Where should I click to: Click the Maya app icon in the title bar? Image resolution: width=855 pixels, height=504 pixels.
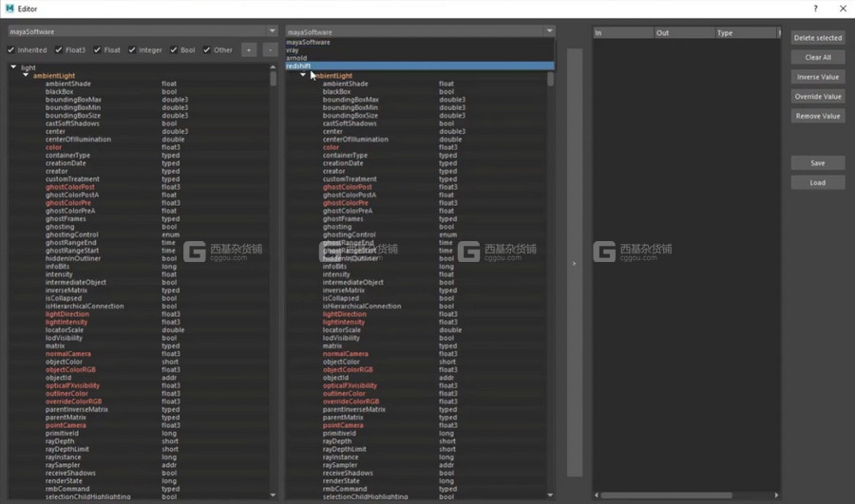coord(9,9)
